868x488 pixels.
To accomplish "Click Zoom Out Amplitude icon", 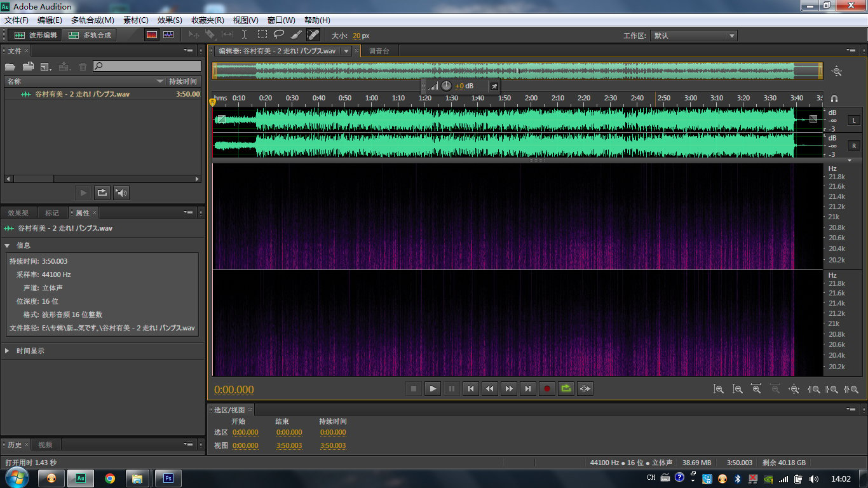I will (738, 389).
